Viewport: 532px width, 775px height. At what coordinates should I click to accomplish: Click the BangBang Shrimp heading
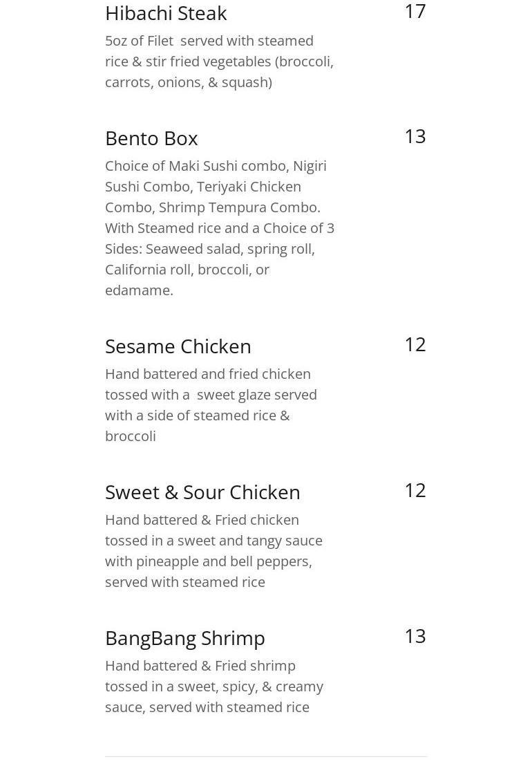(x=184, y=638)
